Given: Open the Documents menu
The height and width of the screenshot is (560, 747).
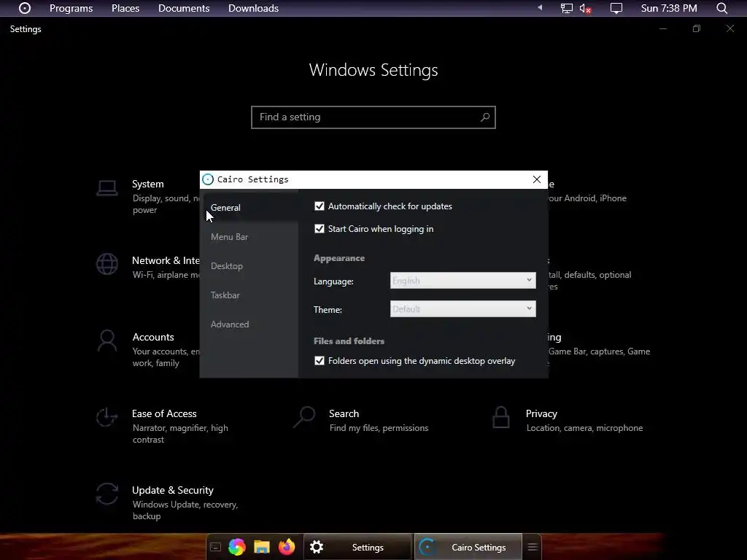Looking at the screenshot, I should tap(184, 8).
